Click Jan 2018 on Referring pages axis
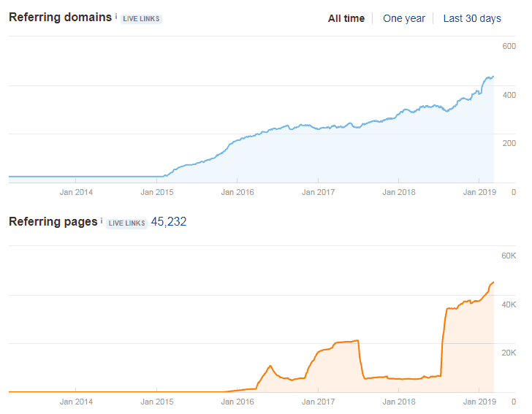Viewport: 532px width, 414px height. coord(398,402)
